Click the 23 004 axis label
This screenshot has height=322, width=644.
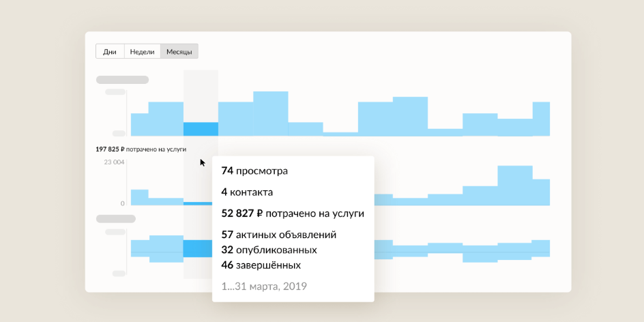pos(114,162)
